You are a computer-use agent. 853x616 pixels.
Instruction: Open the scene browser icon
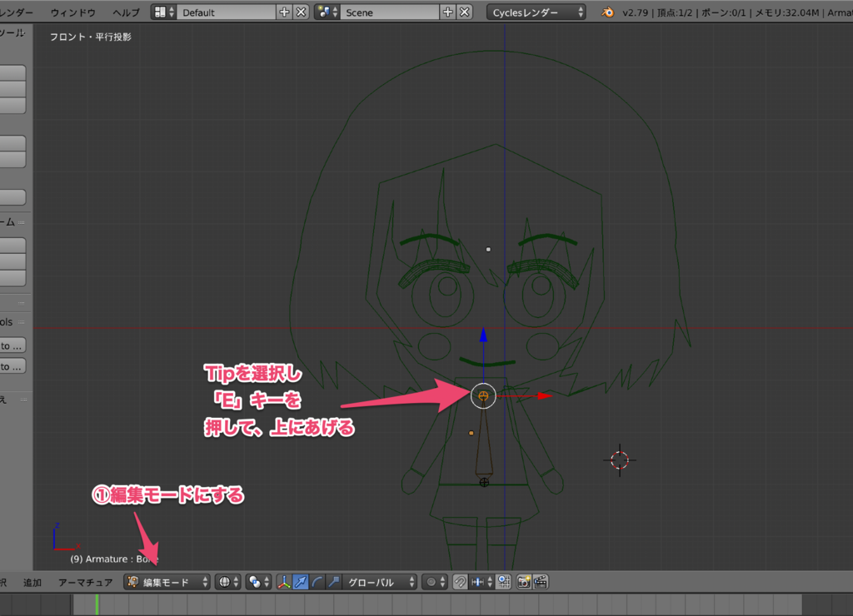click(x=327, y=12)
